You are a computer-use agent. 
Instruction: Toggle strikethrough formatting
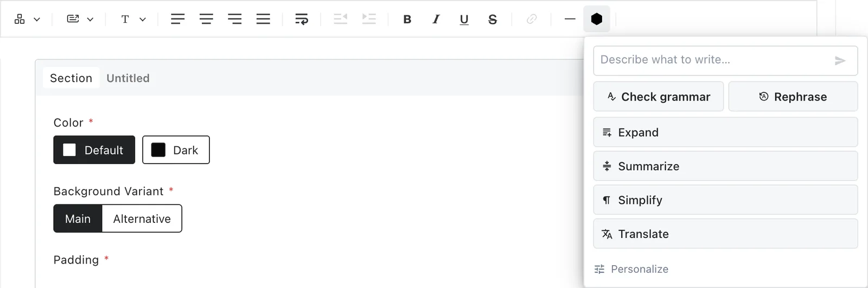click(493, 20)
